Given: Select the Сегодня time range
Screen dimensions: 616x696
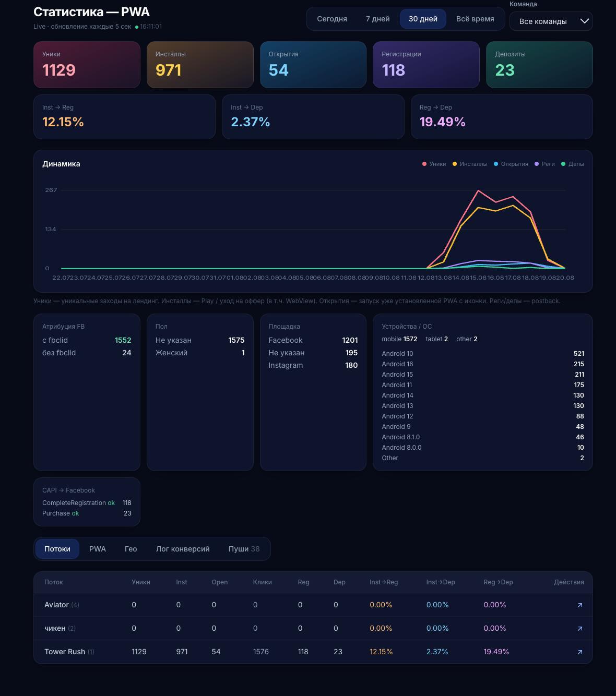Looking at the screenshot, I should click(332, 19).
